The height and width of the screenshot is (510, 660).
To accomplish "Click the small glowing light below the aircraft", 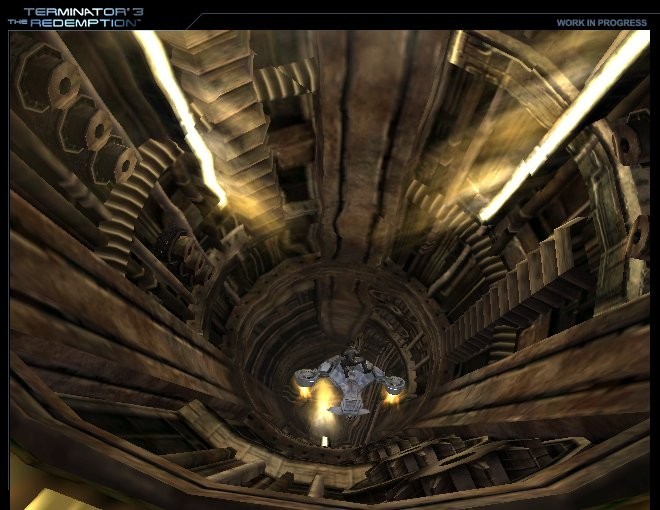I will [323, 440].
